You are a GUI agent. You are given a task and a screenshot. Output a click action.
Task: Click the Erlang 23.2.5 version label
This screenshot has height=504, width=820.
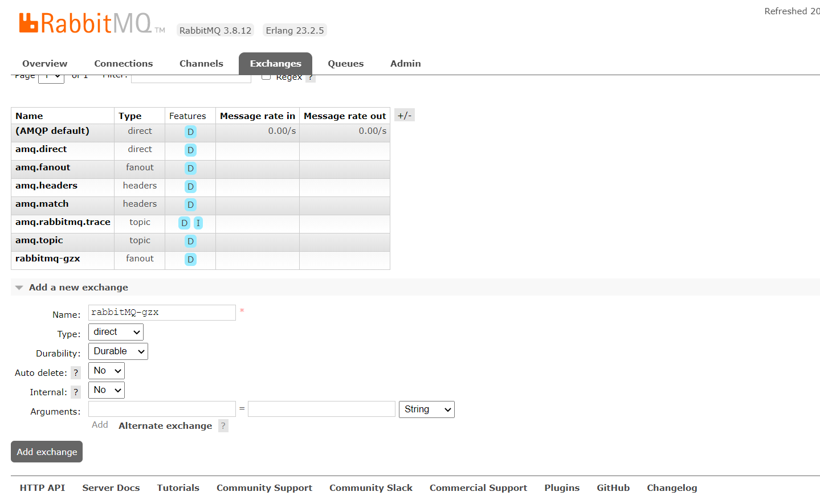point(295,30)
